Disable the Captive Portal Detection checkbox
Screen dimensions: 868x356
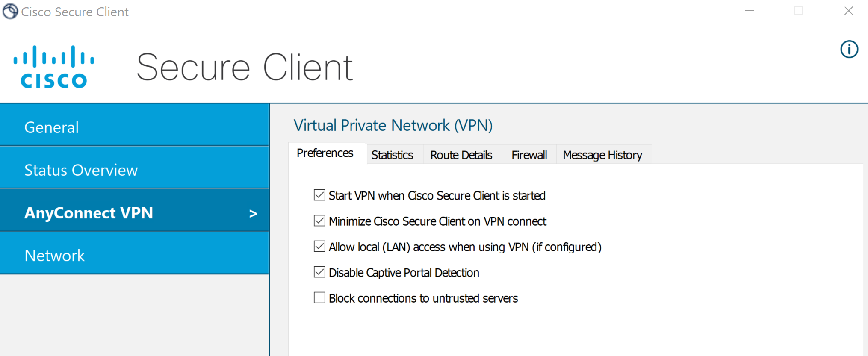point(319,272)
